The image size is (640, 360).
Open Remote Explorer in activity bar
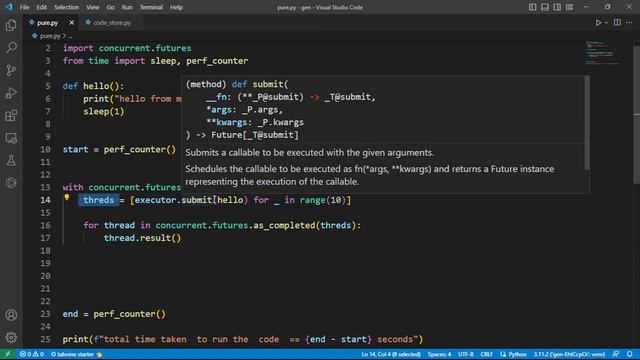pyautogui.click(x=11, y=138)
